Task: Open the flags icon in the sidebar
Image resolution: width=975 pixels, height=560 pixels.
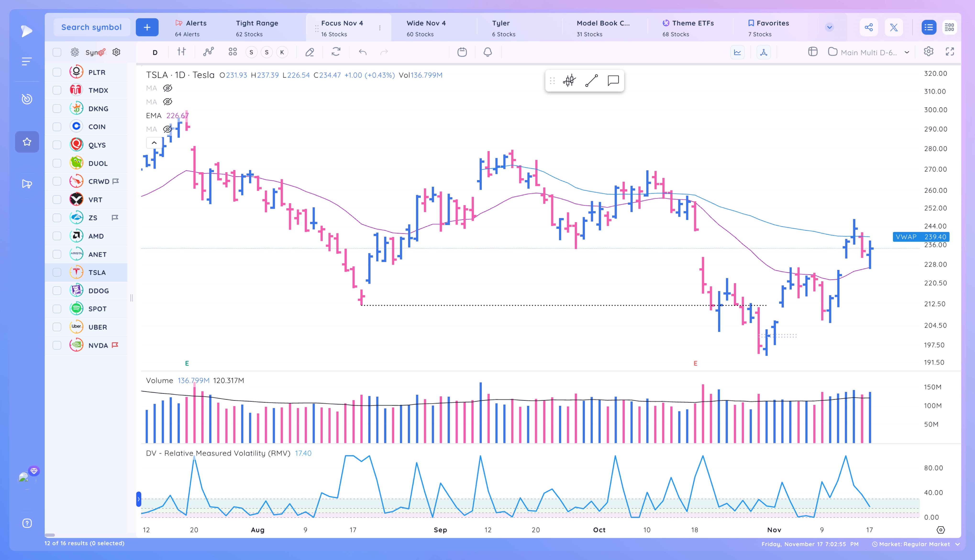Action: 27,184
